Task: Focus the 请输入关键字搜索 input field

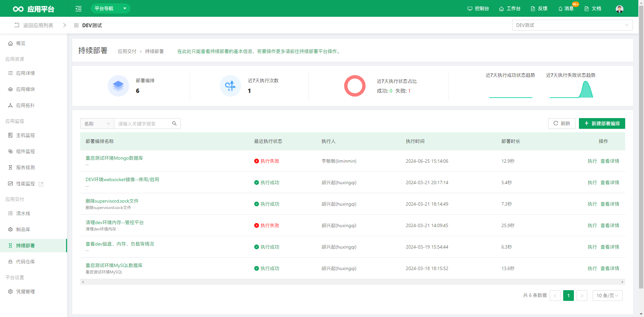Action: [x=143, y=123]
